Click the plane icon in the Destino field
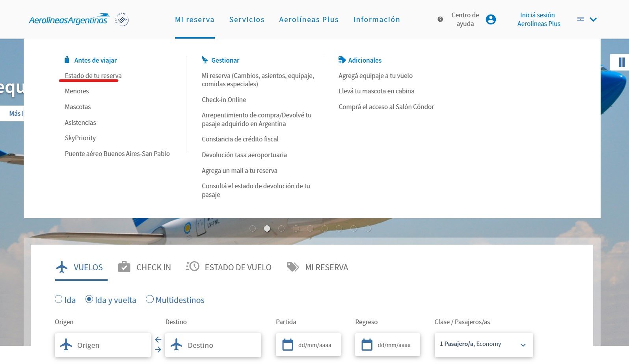This screenshot has width=629, height=364. tap(177, 345)
